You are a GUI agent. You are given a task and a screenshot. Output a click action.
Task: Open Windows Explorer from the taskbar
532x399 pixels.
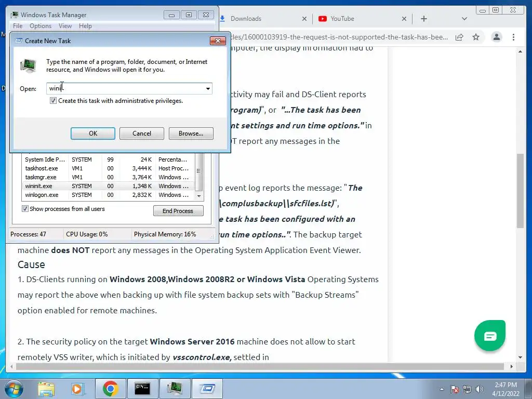(x=46, y=389)
